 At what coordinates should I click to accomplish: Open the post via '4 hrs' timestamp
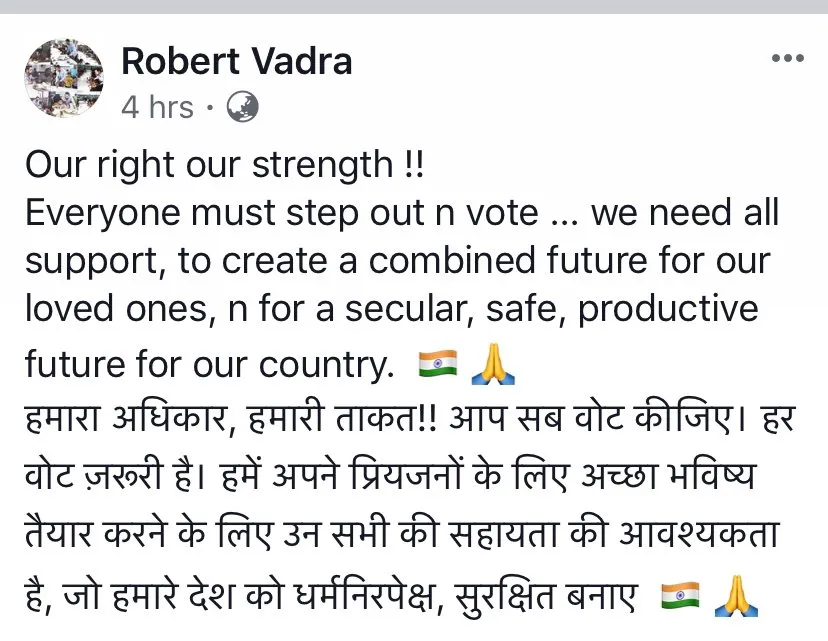[x=157, y=107]
